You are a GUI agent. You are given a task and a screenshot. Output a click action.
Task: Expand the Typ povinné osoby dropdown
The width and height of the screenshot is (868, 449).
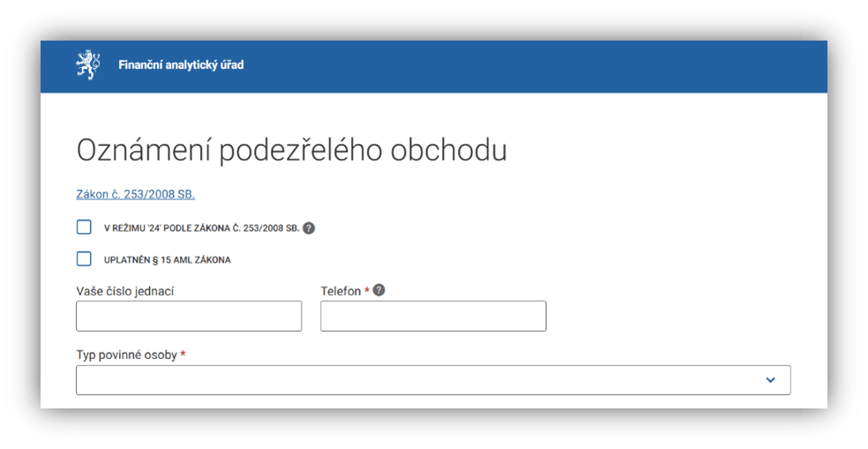(433, 380)
